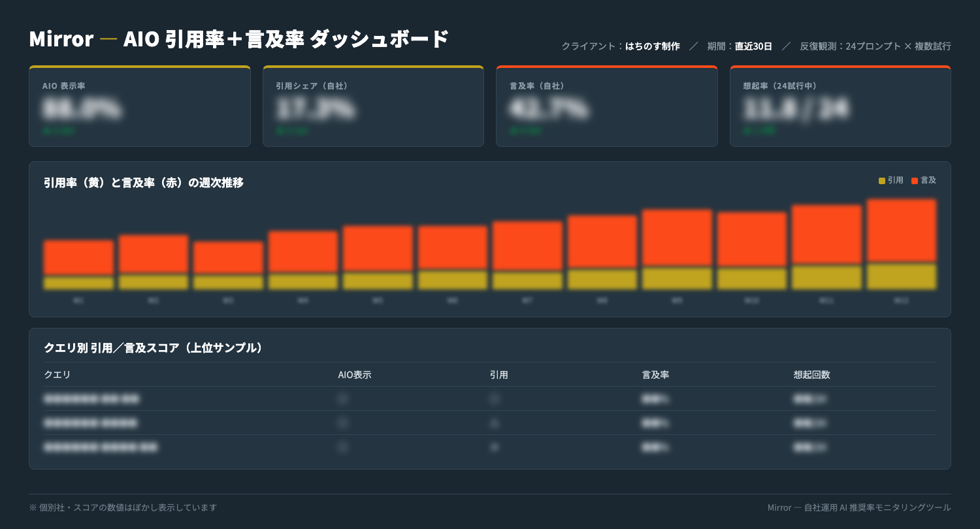The width and height of the screenshot is (980, 529).
Task: Sort by the AIO表示 column header
Action: [x=355, y=375]
